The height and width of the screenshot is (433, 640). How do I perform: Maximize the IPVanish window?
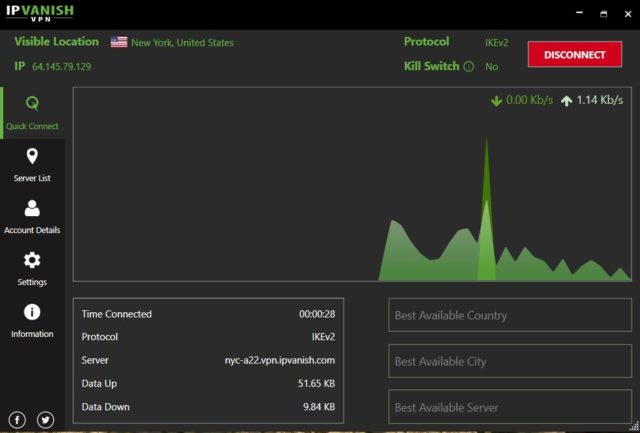pos(604,14)
